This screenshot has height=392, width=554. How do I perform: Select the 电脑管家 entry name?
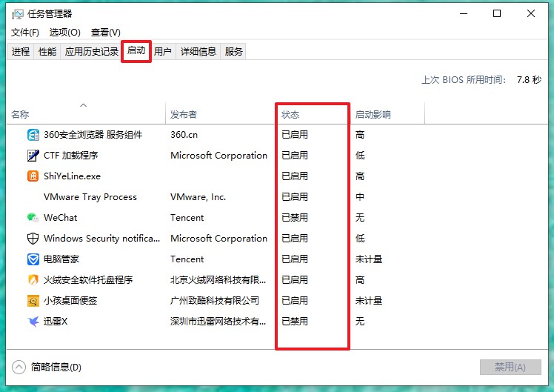(61, 259)
